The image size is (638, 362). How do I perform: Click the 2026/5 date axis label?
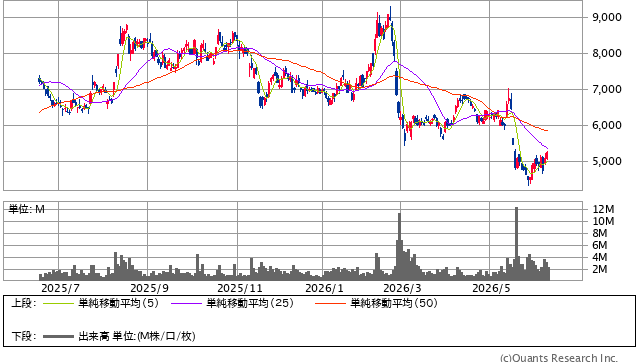[491, 288]
